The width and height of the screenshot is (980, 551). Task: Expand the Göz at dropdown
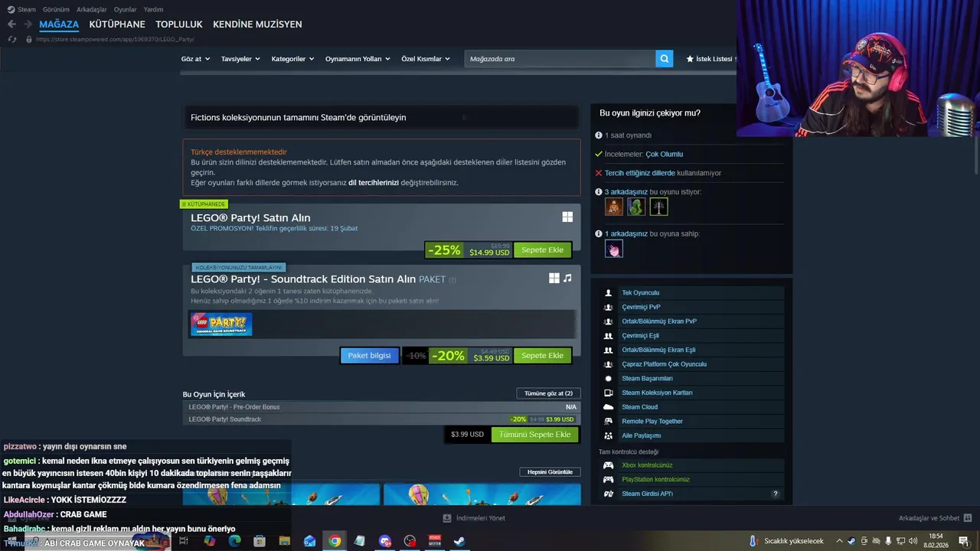coord(195,59)
